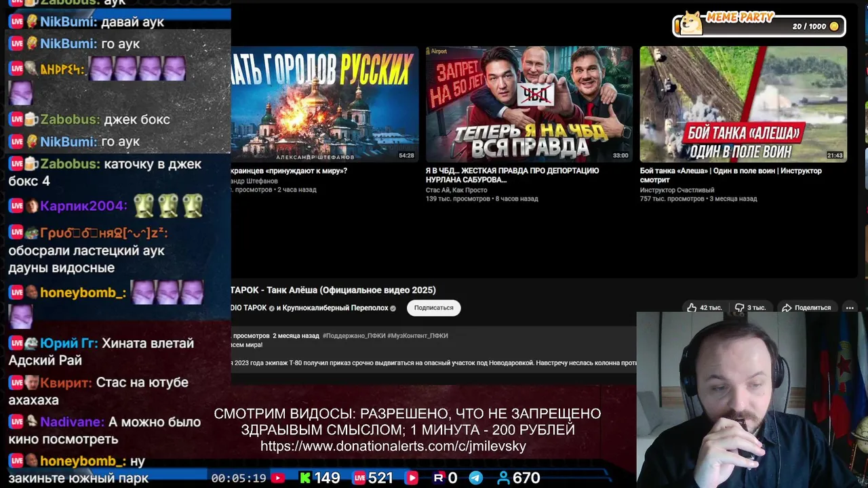This screenshot has width=868, height=488.
Task: Open the burning church thumbnail video
Action: coord(325,104)
